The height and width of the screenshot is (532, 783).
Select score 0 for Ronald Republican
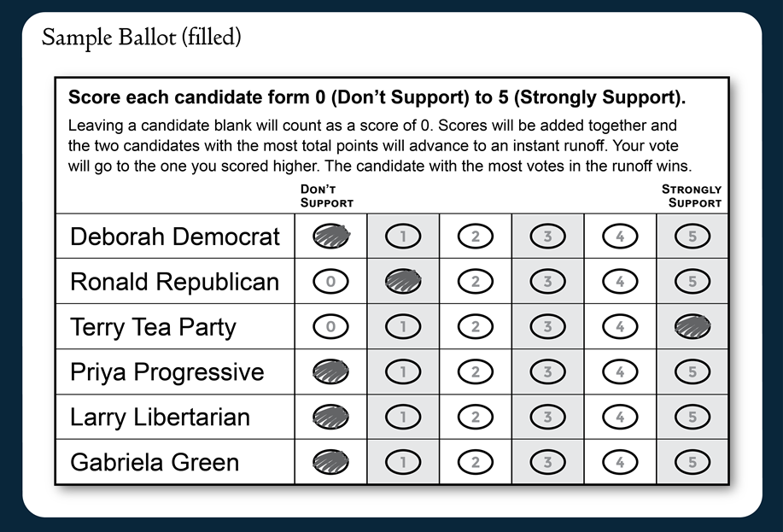330,281
